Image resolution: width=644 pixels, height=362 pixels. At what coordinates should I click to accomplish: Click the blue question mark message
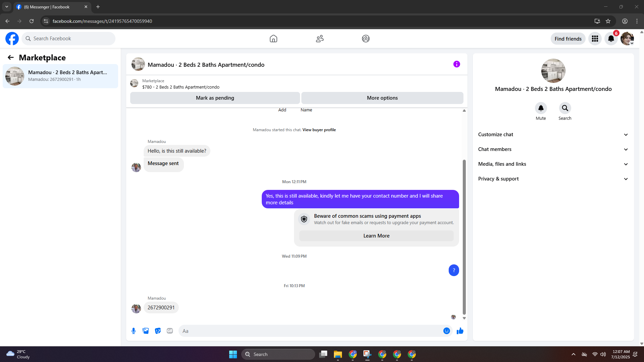(454, 270)
